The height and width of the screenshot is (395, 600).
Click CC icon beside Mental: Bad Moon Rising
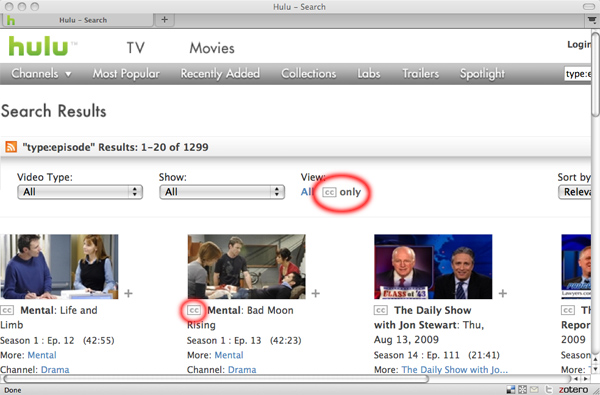click(194, 310)
